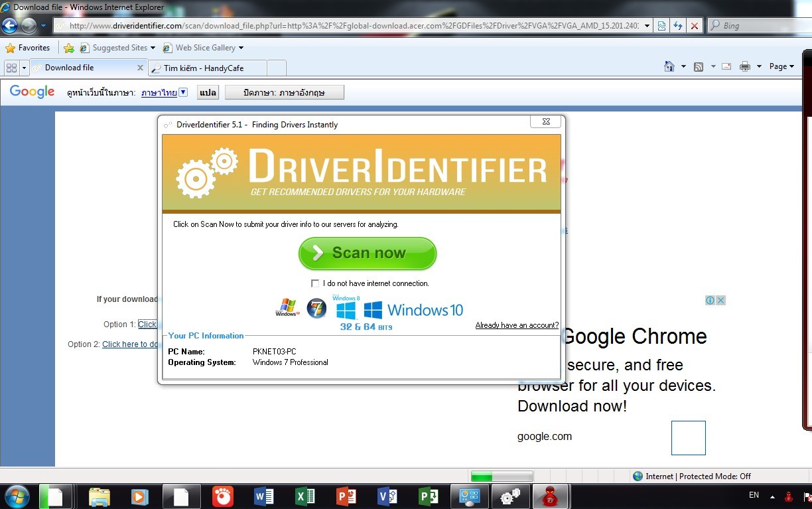Click the Google logo in translate bar
The height and width of the screenshot is (509, 812).
coord(32,92)
